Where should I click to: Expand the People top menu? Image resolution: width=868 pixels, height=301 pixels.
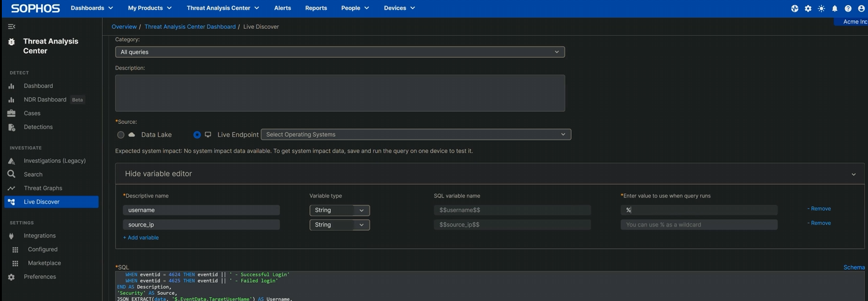click(x=355, y=8)
